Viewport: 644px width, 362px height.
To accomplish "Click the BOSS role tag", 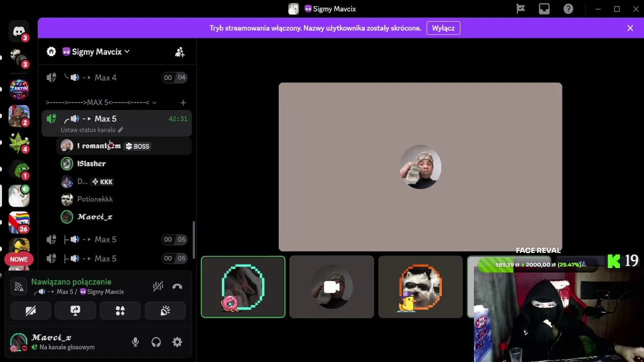I will tap(137, 146).
